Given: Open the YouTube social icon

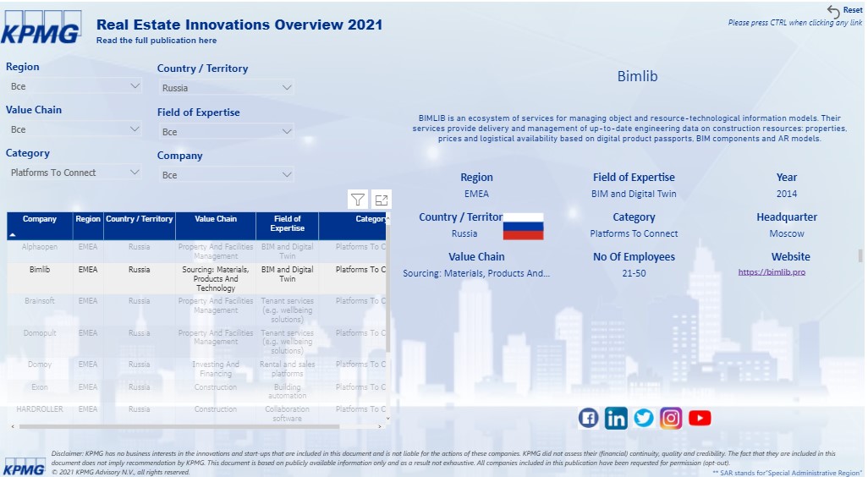Looking at the screenshot, I should pos(700,418).
